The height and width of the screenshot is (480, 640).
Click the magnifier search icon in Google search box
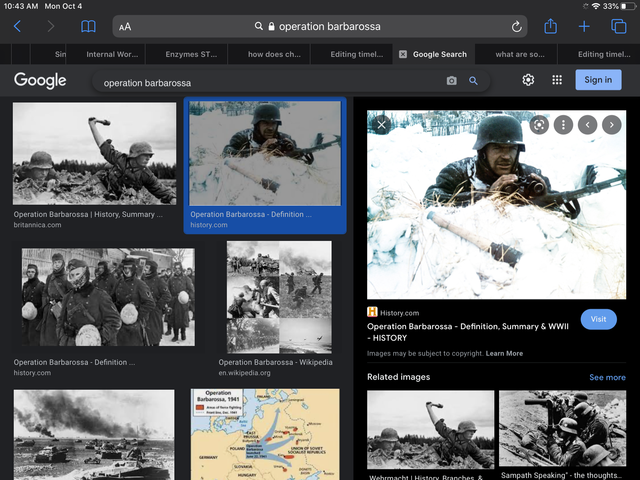click(473, 81)
